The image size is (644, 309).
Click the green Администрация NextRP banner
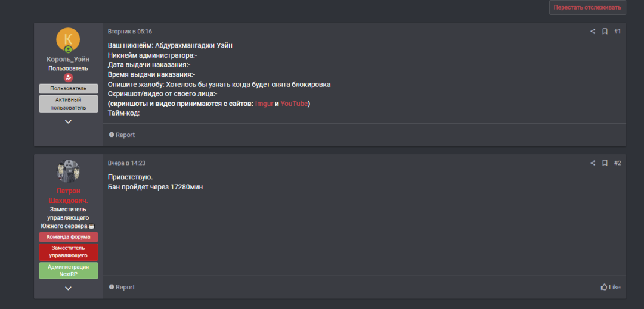[69, 270]
